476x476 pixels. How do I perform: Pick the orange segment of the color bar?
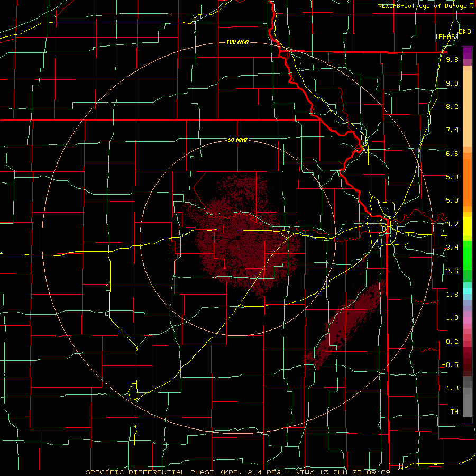coord(467,182)
